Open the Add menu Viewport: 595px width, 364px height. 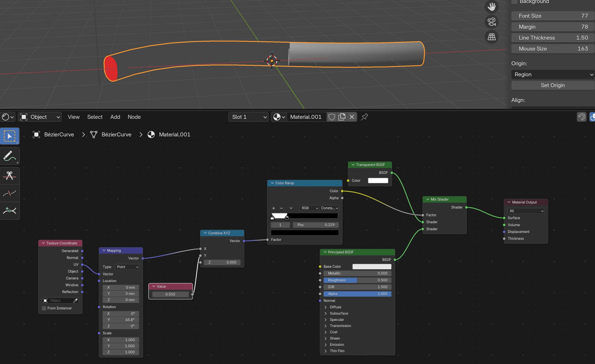(115, 117)
